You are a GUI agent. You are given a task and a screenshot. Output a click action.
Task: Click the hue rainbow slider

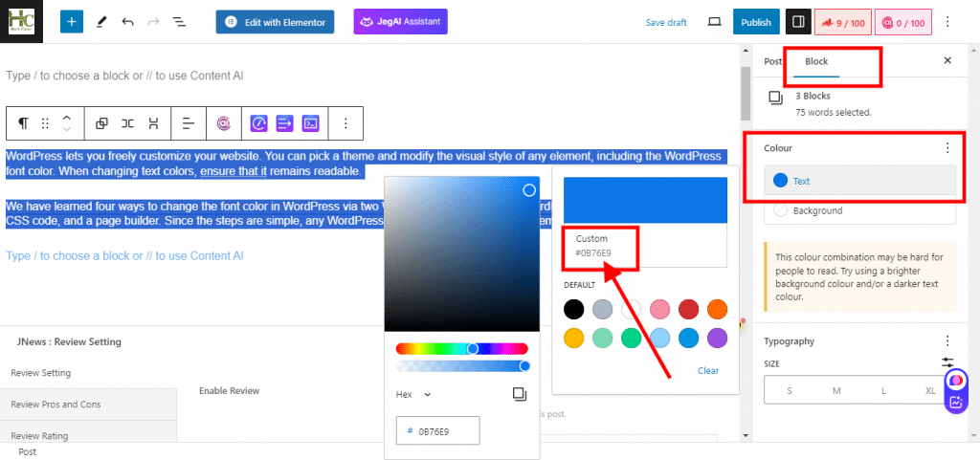point(462,349)
